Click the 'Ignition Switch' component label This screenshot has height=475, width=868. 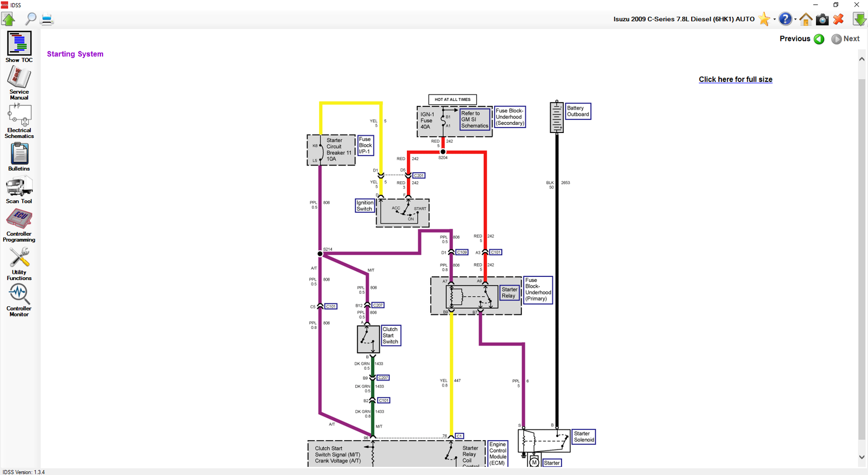365,205
